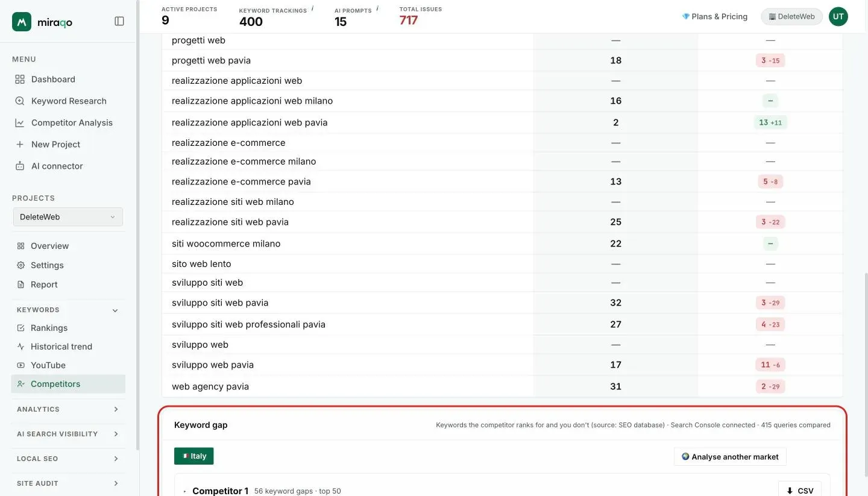Click keyword 'realizzazione e-commerce pavia'
Image resolution: width=868 pixels, height=496 pixels.
(241, 181)
